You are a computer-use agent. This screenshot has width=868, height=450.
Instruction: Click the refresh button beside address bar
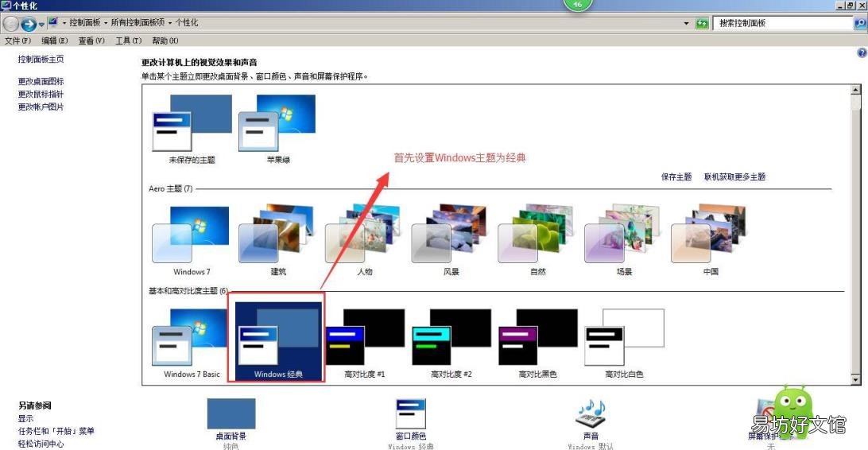point(702,23)
